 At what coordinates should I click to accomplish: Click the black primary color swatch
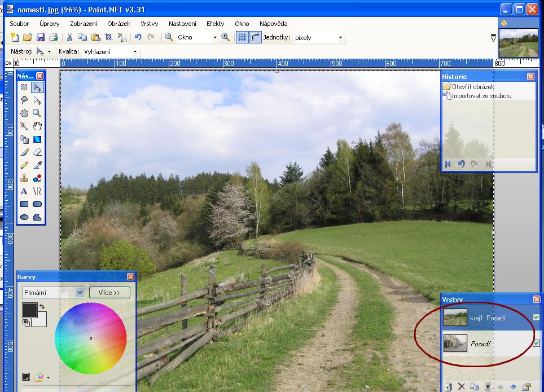coord(29,310)
